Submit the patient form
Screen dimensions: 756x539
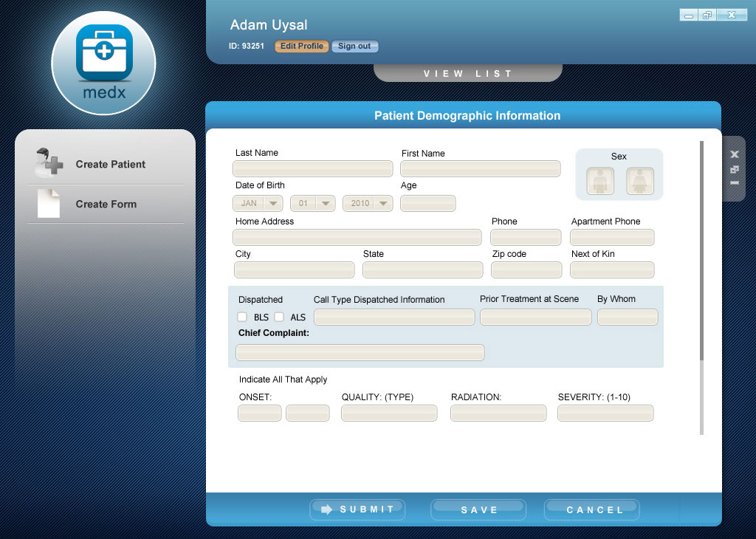(x=357, y=509)
